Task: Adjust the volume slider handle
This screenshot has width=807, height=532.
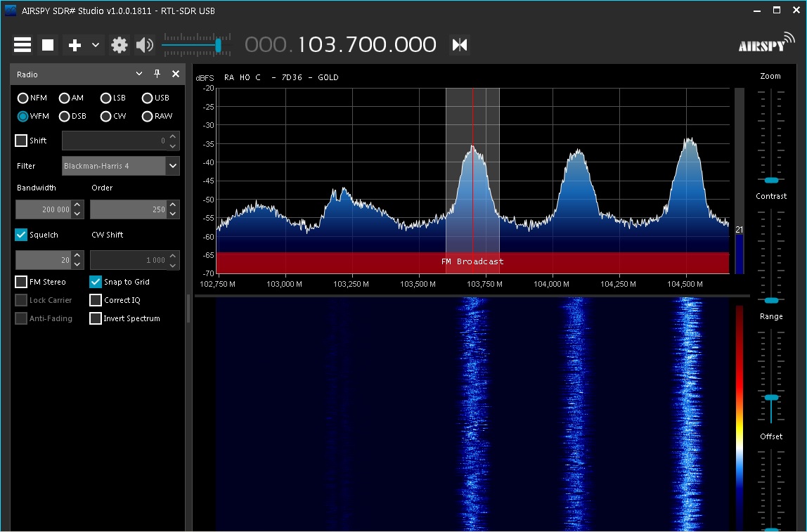Action: coord(218,45)
